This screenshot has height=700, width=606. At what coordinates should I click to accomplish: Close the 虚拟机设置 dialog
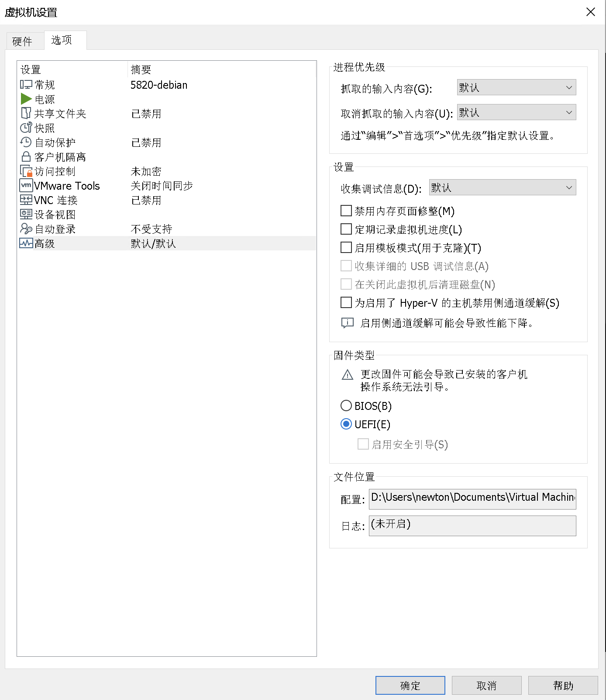pyautogui.click(x=591, y=12)
